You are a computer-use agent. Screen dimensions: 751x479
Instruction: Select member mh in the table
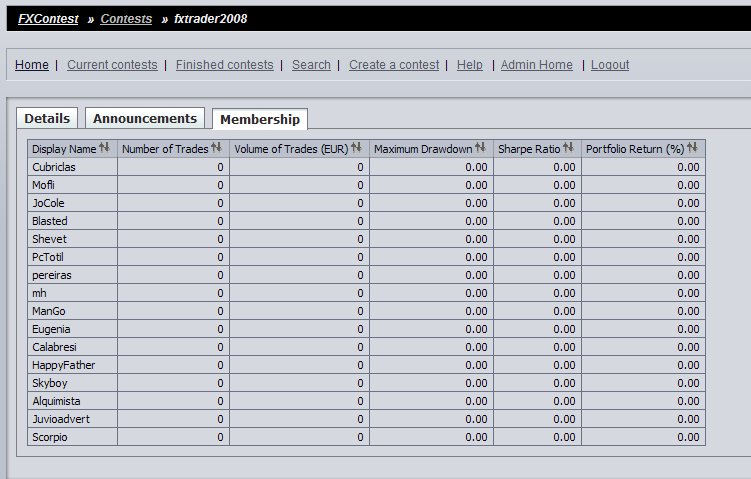[39, 293]
